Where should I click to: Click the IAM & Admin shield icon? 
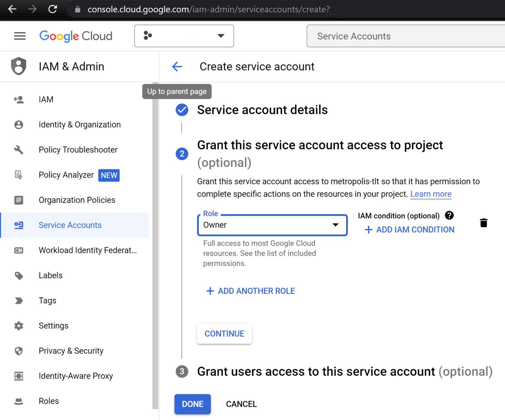point(19,66)
